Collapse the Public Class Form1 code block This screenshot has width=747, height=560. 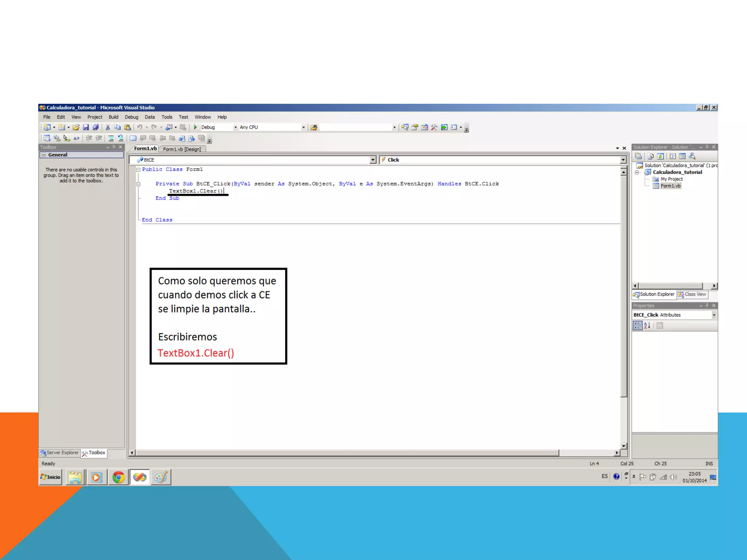(x=139, y=170)
